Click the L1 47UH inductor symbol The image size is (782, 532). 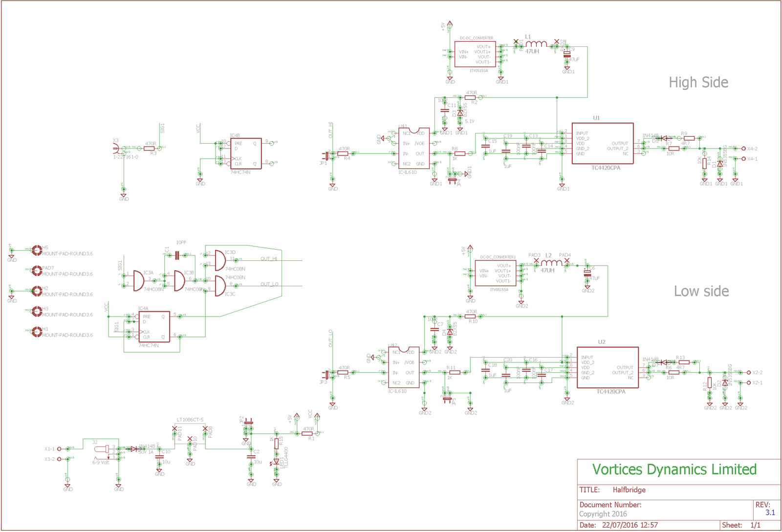click(x=536, y=44)
